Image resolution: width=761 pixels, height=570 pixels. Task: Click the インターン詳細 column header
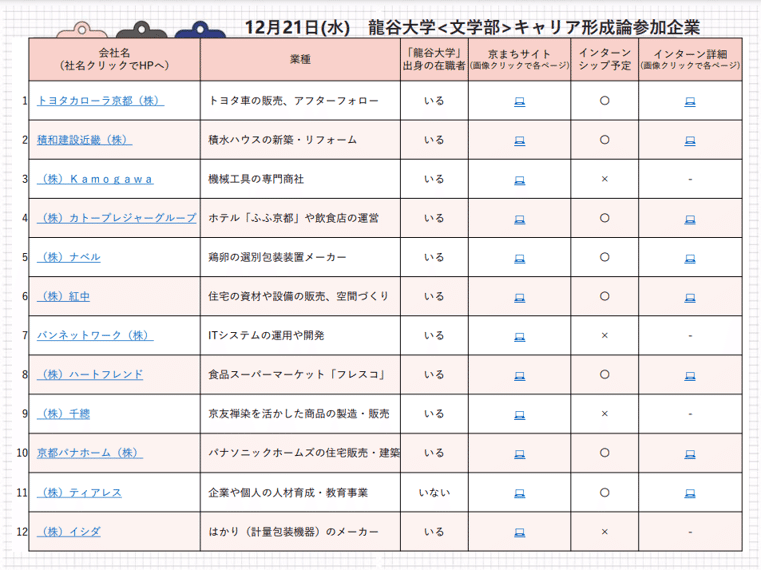[690, 59]
